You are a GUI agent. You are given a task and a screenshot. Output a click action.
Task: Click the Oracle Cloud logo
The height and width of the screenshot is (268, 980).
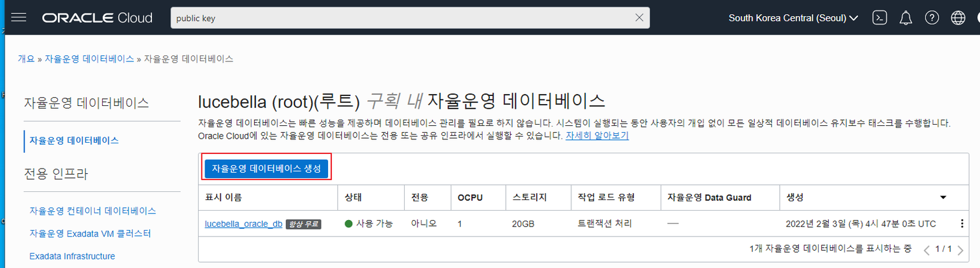click(x=97, y=18)
